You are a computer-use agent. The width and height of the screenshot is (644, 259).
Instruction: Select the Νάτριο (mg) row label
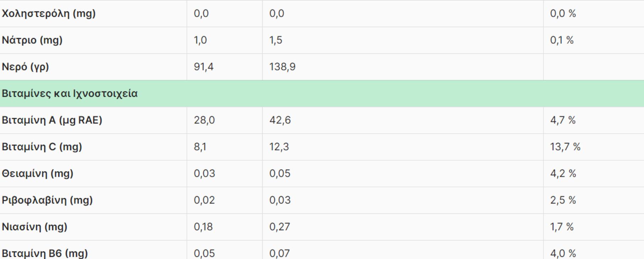tap(32, 40)
